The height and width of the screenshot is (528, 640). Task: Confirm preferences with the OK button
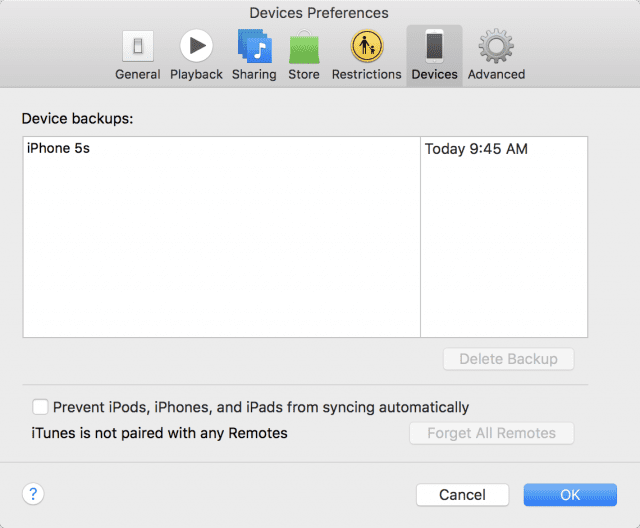pyautogui.click(x=569, y=495)
